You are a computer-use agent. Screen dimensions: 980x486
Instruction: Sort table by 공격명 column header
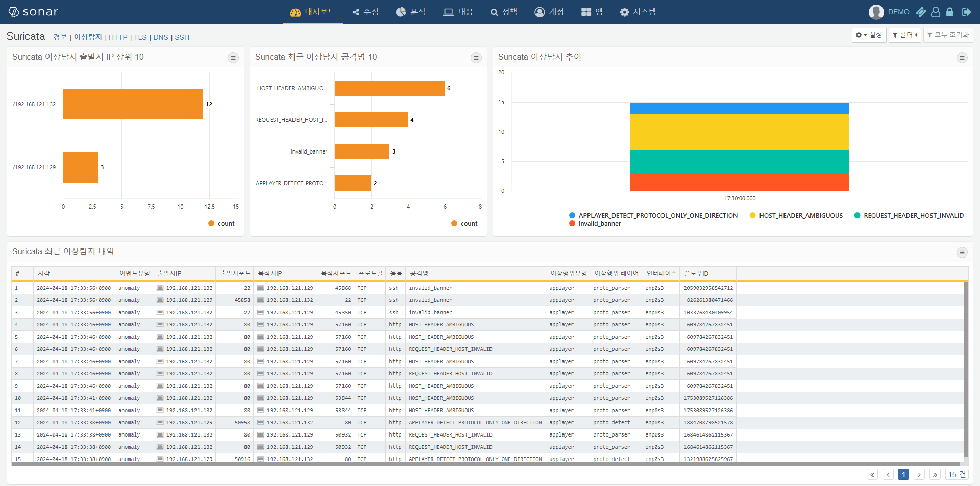(476, 274)
